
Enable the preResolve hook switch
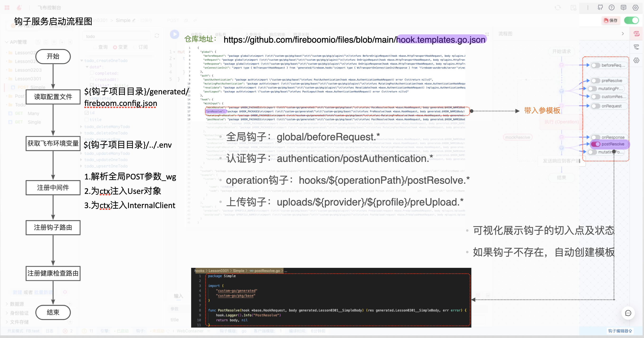pos(596,81)
